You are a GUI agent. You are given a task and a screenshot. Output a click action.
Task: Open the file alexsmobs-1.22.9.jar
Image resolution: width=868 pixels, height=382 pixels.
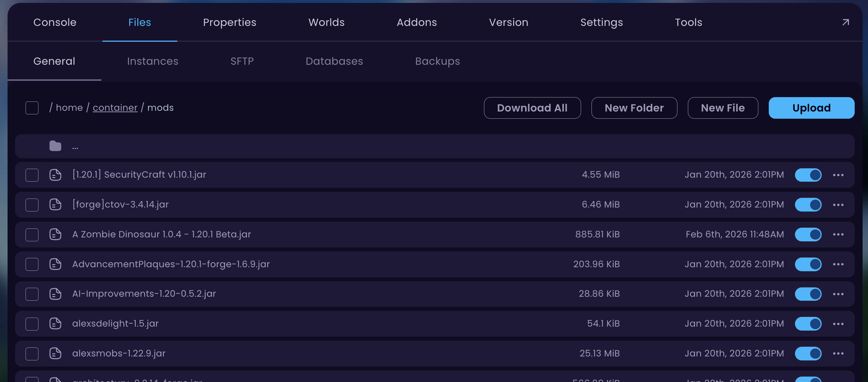(119, 354)
